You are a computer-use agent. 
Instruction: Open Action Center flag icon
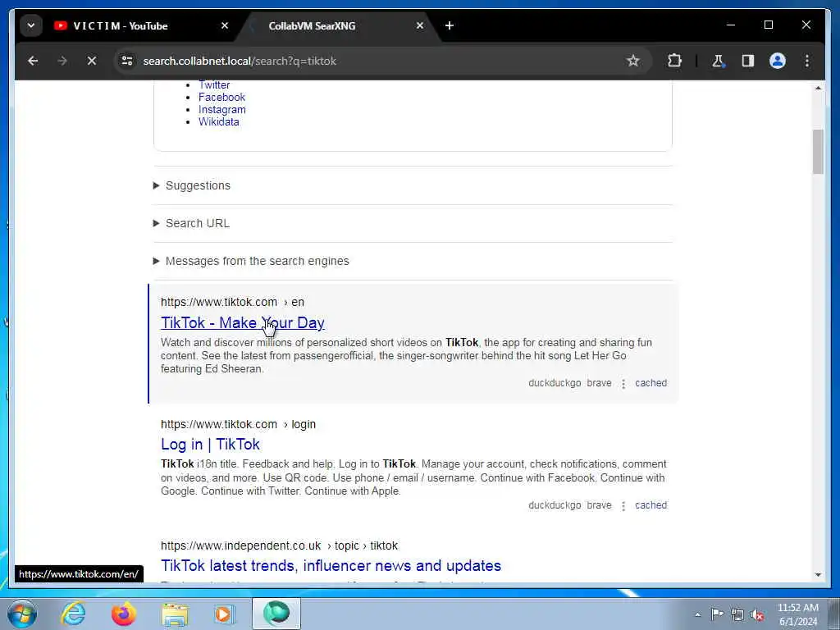(717, 614)
